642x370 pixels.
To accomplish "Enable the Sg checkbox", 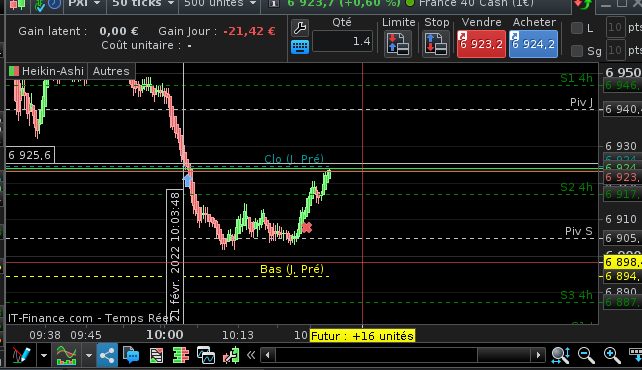I will [576, 51].
